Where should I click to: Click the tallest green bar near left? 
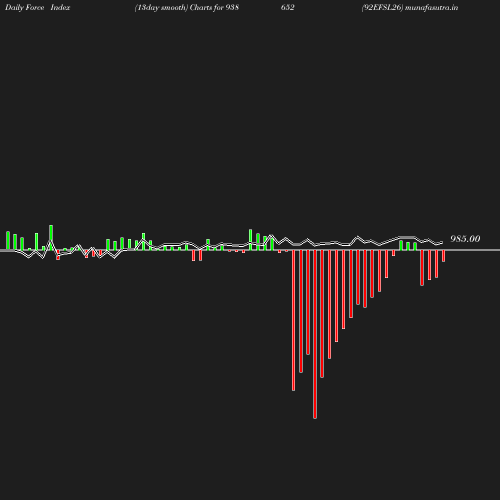[51, 237]
